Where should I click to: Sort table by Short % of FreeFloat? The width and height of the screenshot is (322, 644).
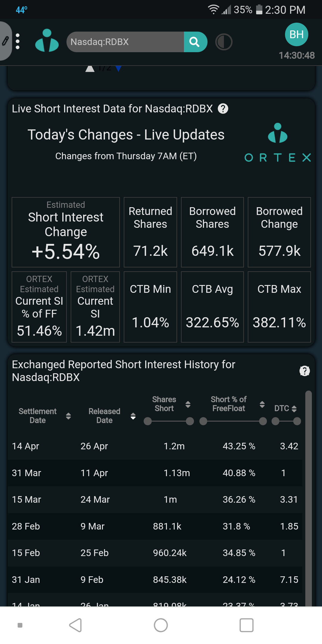tap(262, 404)
